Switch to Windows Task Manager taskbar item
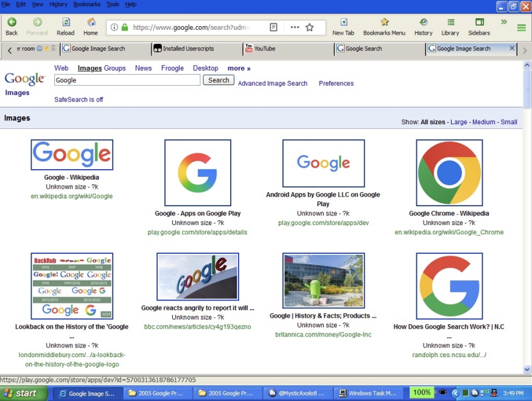 point(369,393)
